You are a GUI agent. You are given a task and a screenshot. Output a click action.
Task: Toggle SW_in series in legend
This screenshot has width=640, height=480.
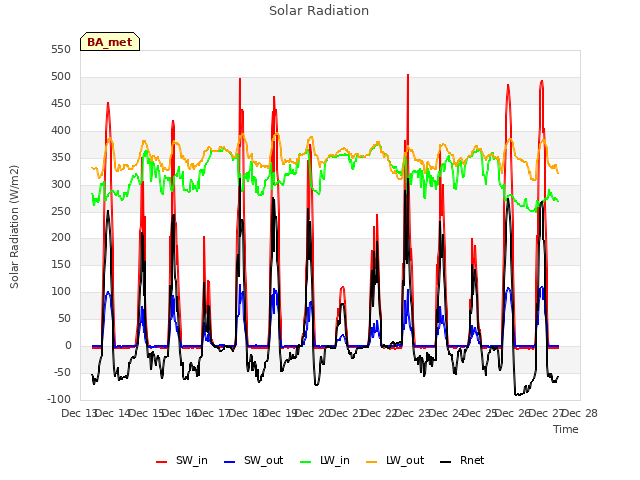click(182, 460)
